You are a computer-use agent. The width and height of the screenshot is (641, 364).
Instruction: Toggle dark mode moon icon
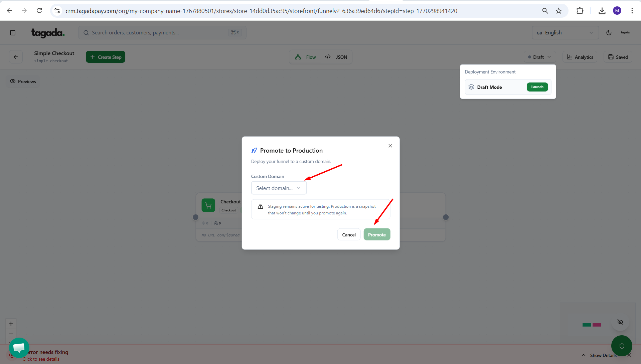[609, 33]
